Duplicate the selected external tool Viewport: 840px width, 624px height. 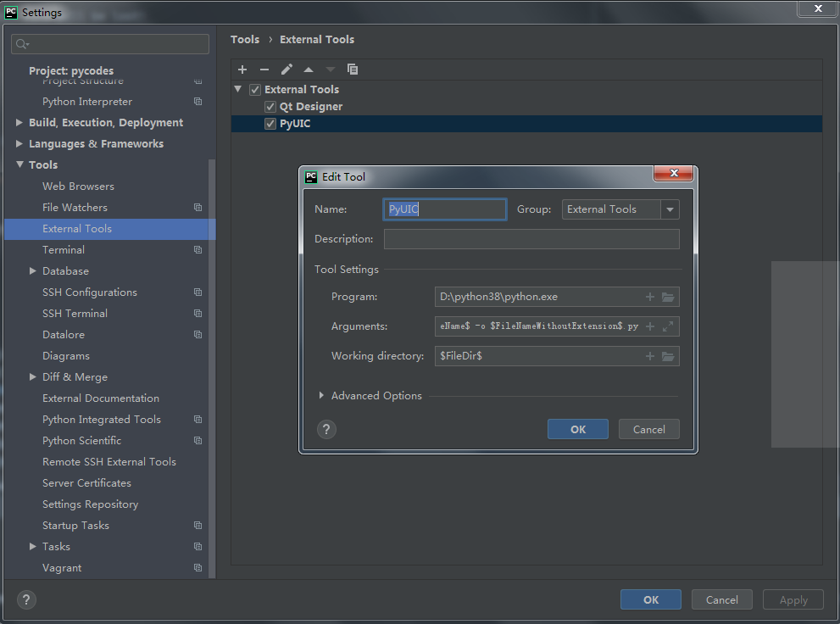click(x=353, y=70)
